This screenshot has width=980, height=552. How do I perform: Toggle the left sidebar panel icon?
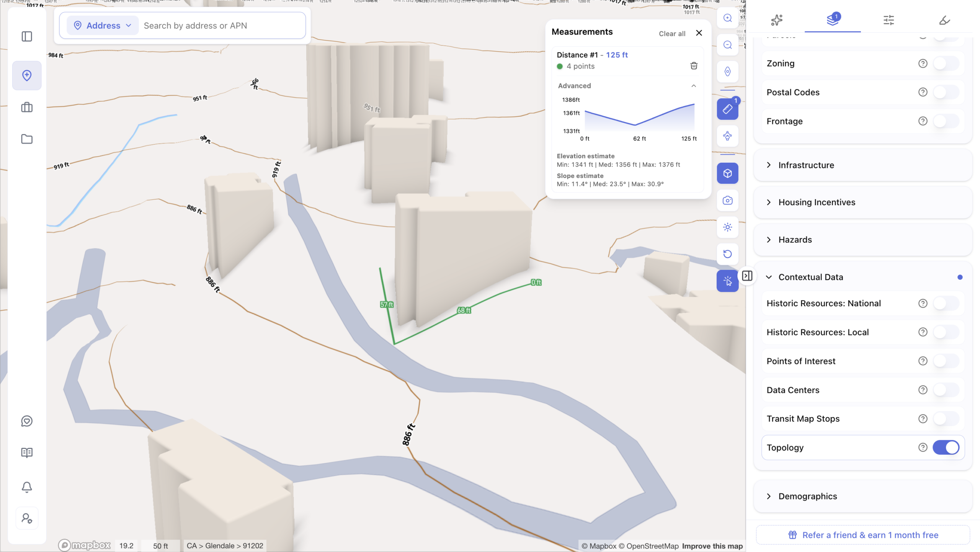[x=27, y=36]
